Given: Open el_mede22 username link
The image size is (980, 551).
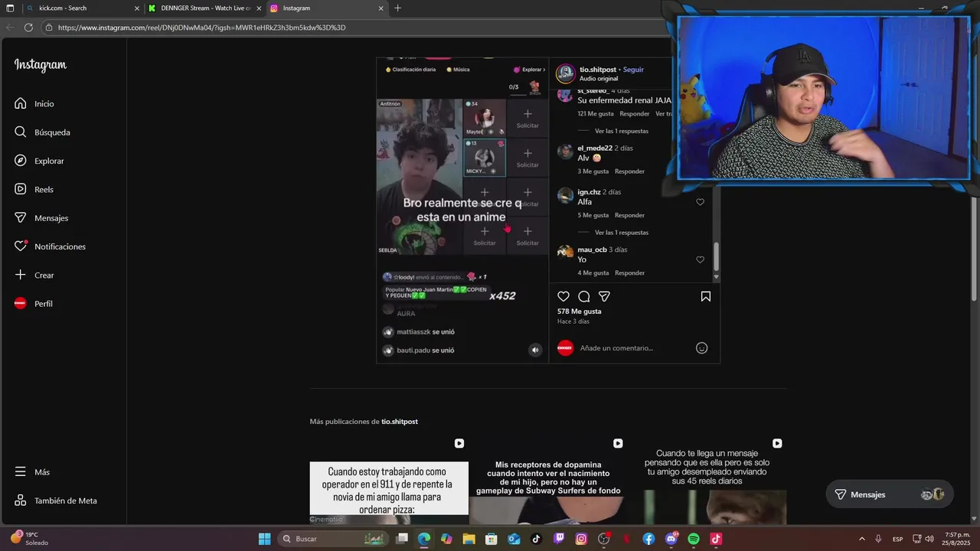Looking at the screenshot, I should 595,148.
